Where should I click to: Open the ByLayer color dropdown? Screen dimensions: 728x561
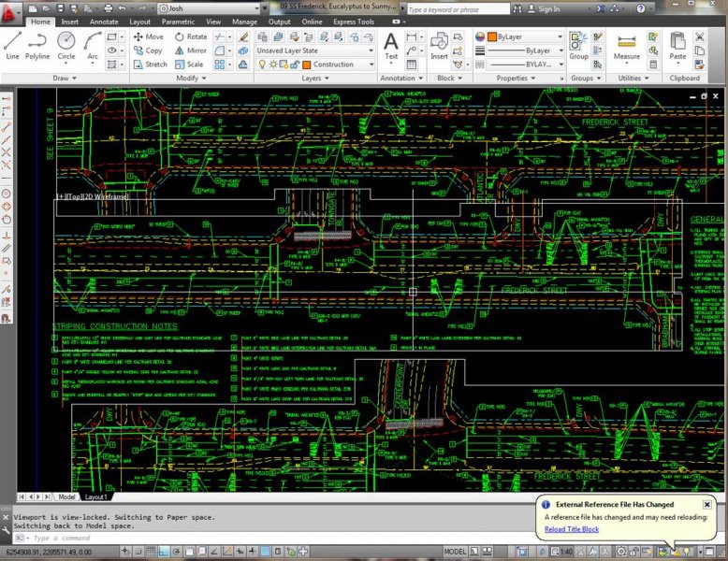[x=525, y=36]
